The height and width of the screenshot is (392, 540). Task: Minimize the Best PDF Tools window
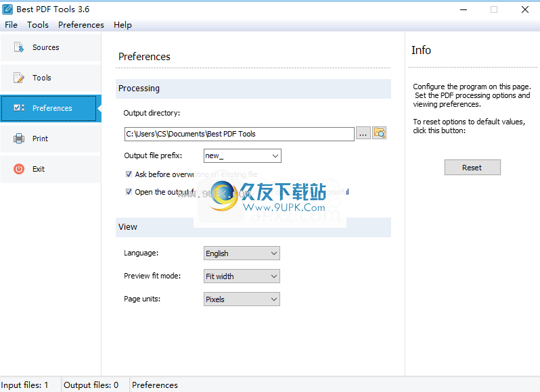(x=464, y=9)
